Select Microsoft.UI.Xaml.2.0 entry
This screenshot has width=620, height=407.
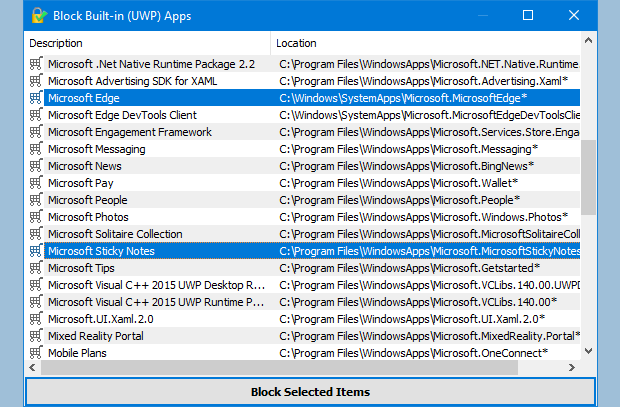(101, 319)
